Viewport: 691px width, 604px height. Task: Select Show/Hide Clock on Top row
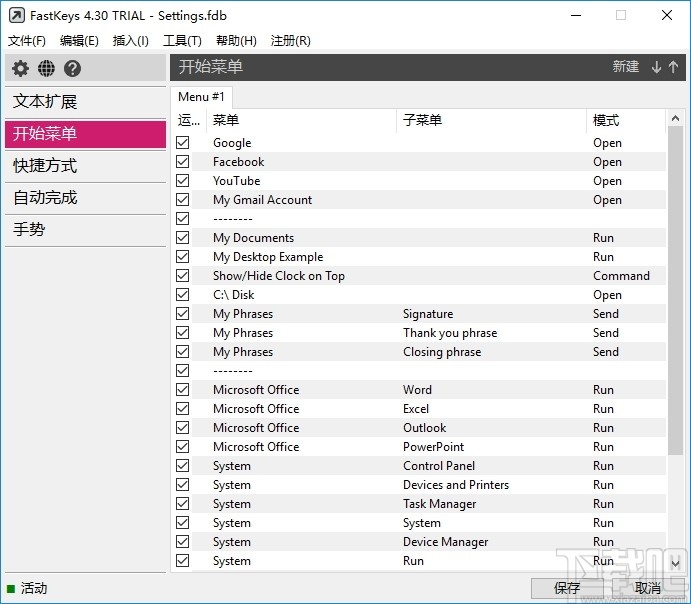[420, 275]
